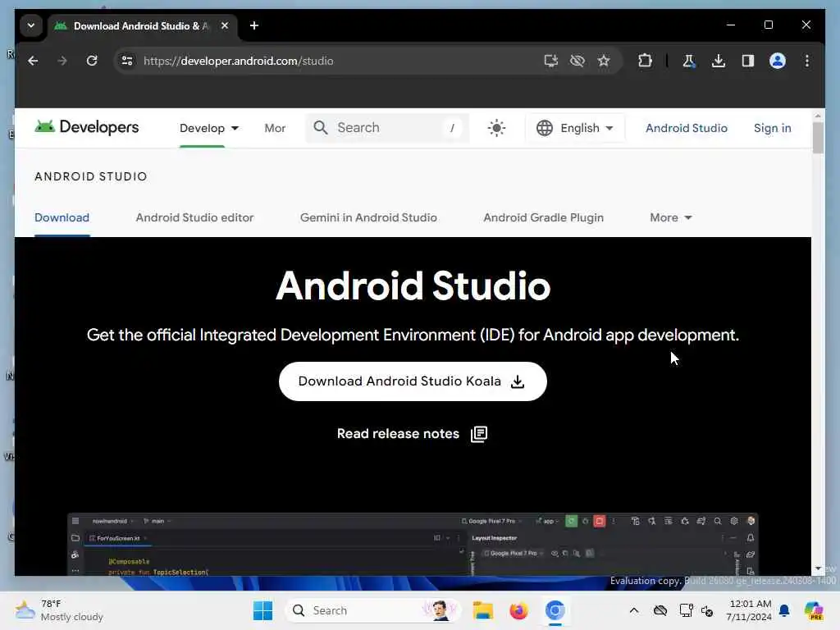Image resolution: width=840 pixels, height=630 pixels.
Task: Click the tray cloud sync off icon
Action: 660,610
